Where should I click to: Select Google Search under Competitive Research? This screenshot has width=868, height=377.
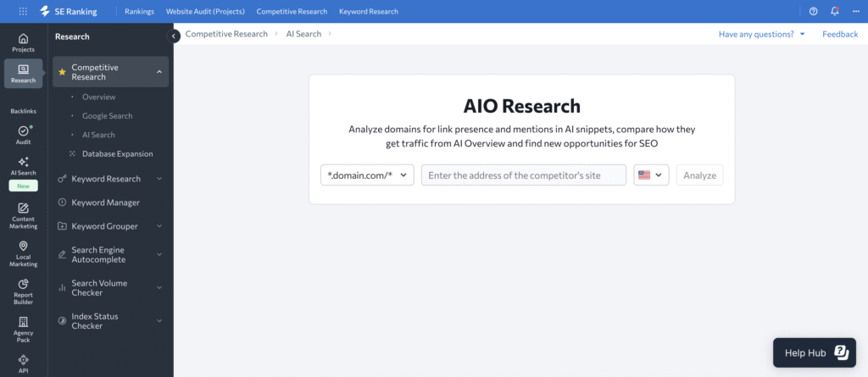point(107,116)
